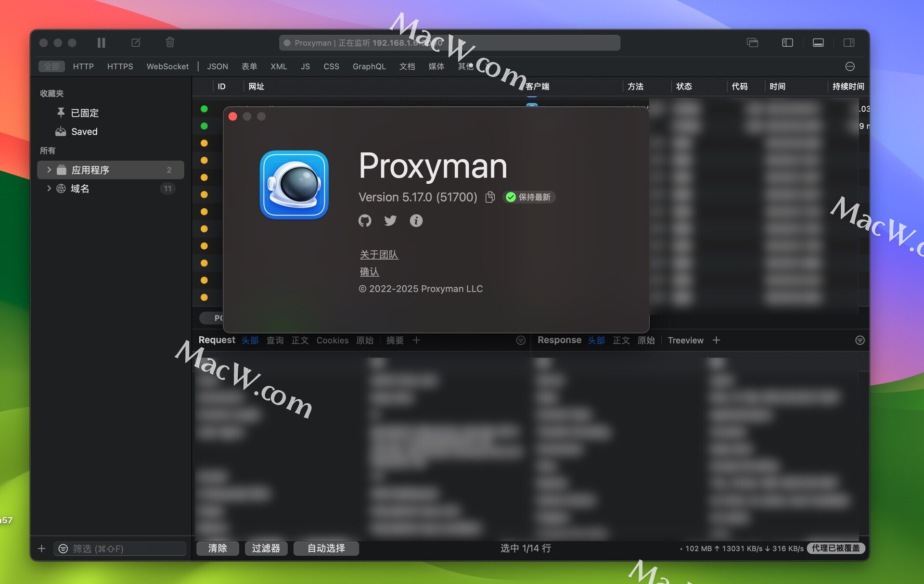Screen dimensions: 924x584
Task: Copy version number with clipboard icon
Action: click(x=490, y=197)
